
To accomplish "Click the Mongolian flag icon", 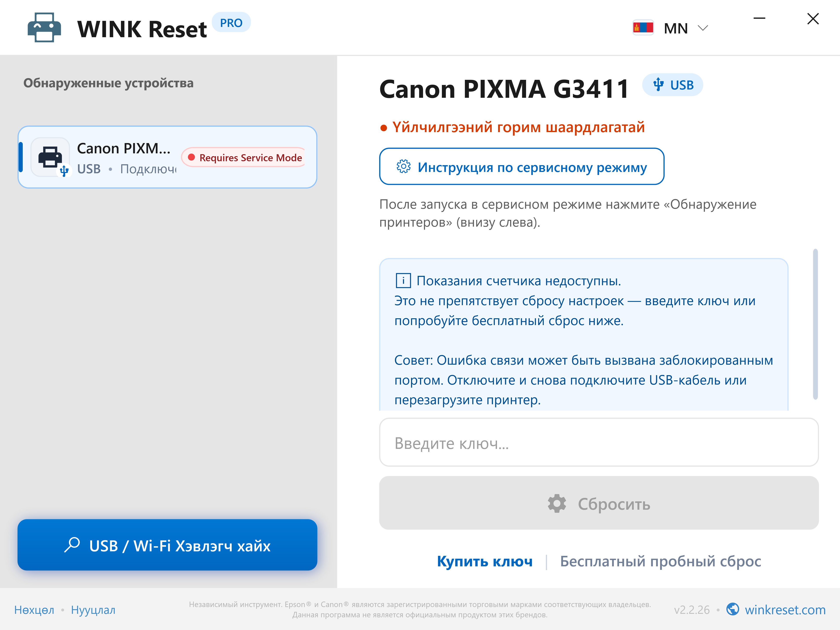I will click(643, 28).
